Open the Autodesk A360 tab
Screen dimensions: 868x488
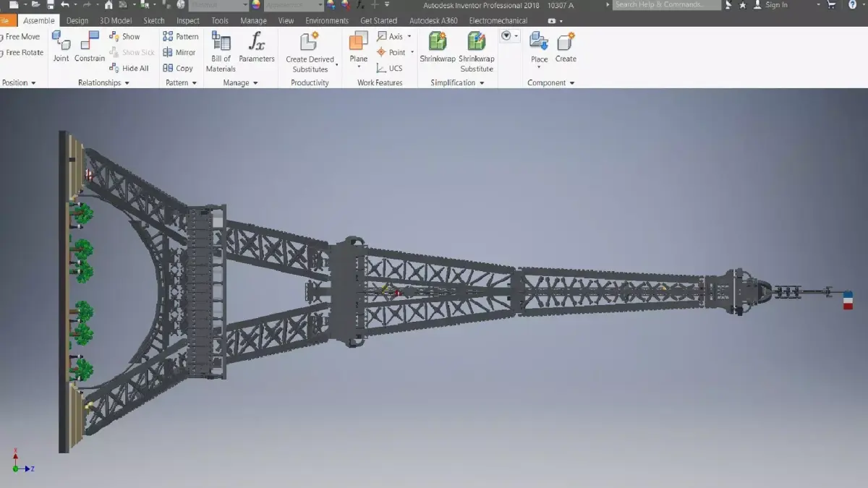433,21
